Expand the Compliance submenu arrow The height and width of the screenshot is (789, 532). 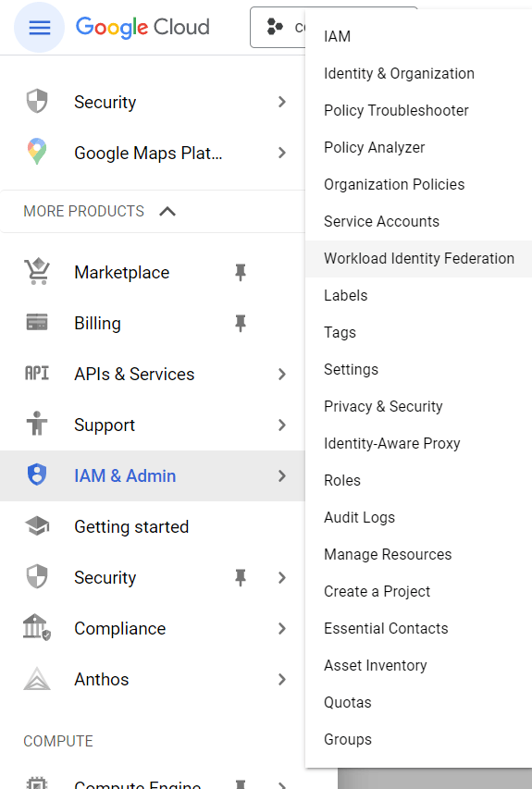[x=282, y=628]
